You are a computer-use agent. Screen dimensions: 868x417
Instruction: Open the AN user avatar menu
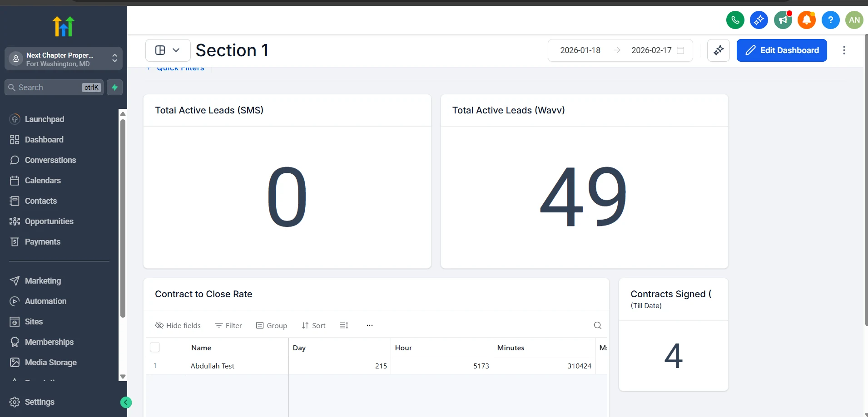[x=854, y=20]
